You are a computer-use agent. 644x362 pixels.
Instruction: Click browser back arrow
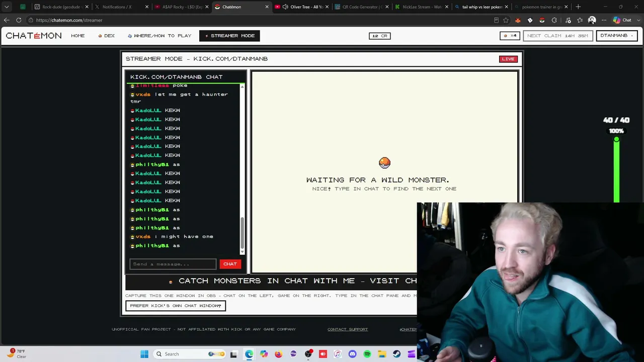point(7,20)
